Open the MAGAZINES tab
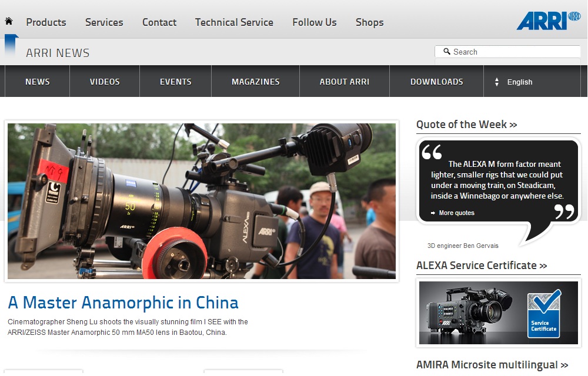Screen dimensions: 588x376 point(256,82)
